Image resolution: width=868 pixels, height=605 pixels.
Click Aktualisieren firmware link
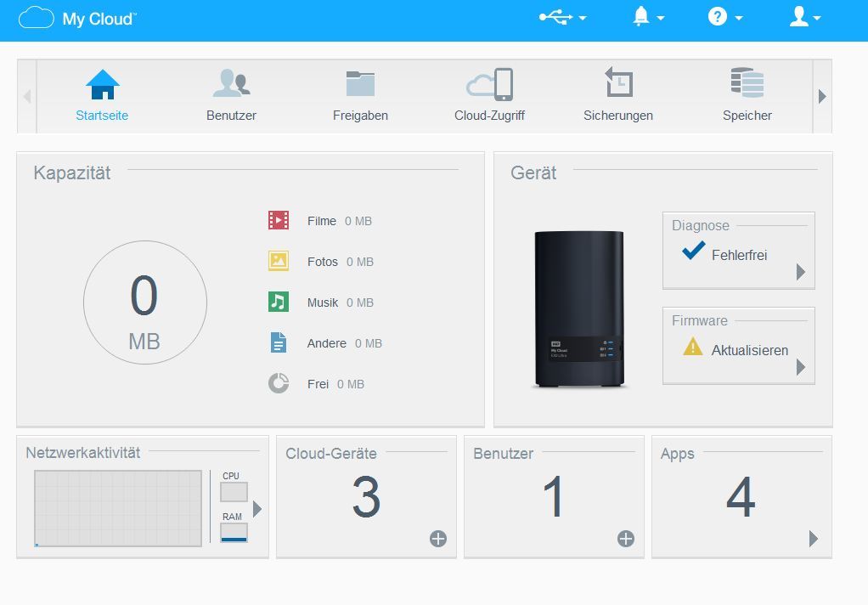[x=750, y=351]
